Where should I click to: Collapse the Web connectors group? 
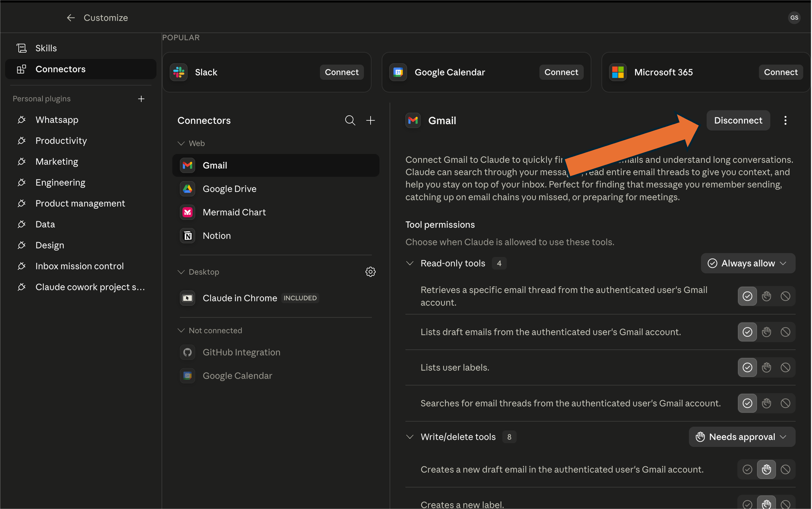(x=181, y=143)
